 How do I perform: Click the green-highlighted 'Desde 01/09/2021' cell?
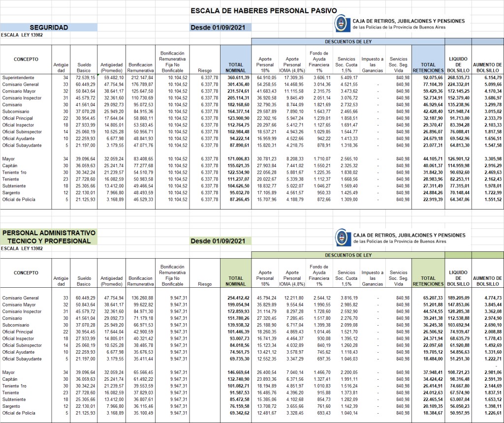(x=220, y=241)
